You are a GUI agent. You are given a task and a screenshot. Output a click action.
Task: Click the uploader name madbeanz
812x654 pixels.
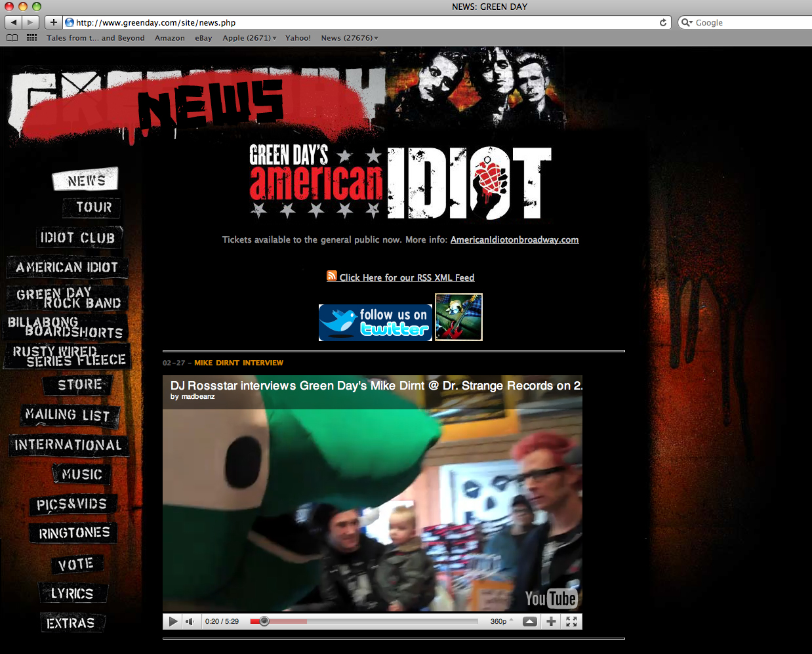click(198, 396)
